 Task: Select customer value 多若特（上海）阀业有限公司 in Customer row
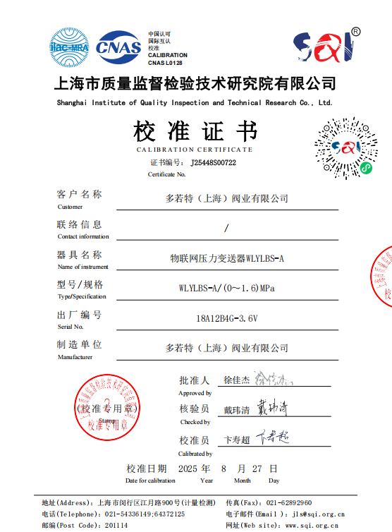227,198
